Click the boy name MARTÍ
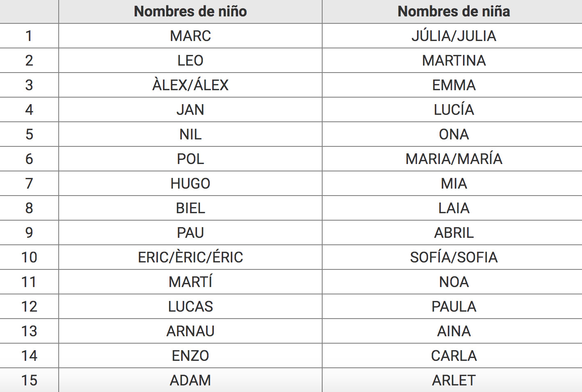 tap(190, 282)
